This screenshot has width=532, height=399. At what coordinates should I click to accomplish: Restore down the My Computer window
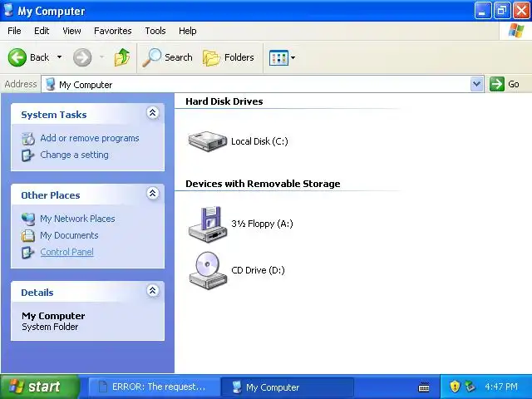[x=502, y=11]
